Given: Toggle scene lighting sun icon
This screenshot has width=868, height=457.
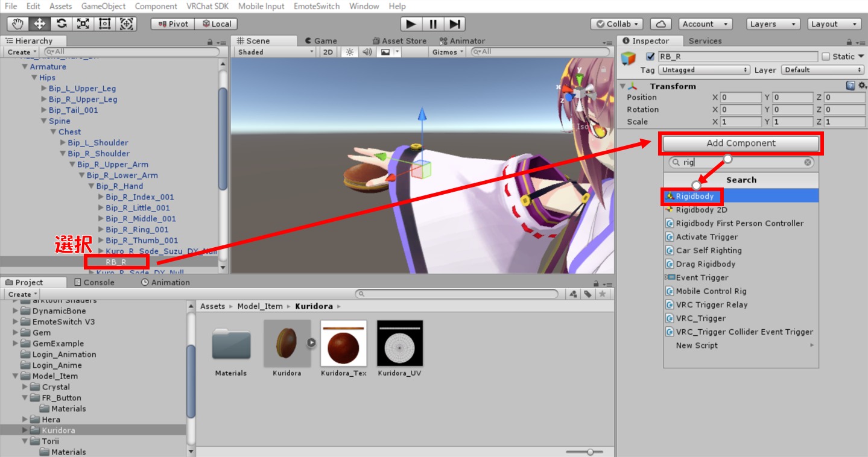Looking at the screenshot, I should [x=349, y=52].
